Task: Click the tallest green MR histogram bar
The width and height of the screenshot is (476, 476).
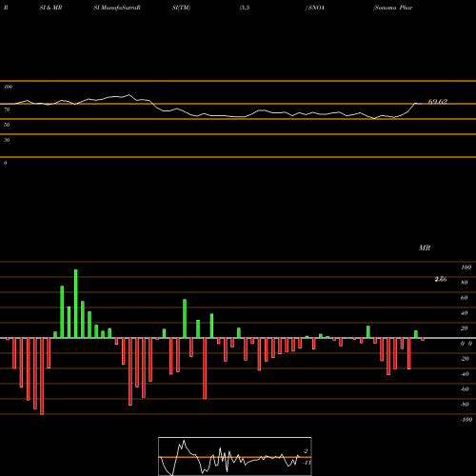Action: pos(76,304)
